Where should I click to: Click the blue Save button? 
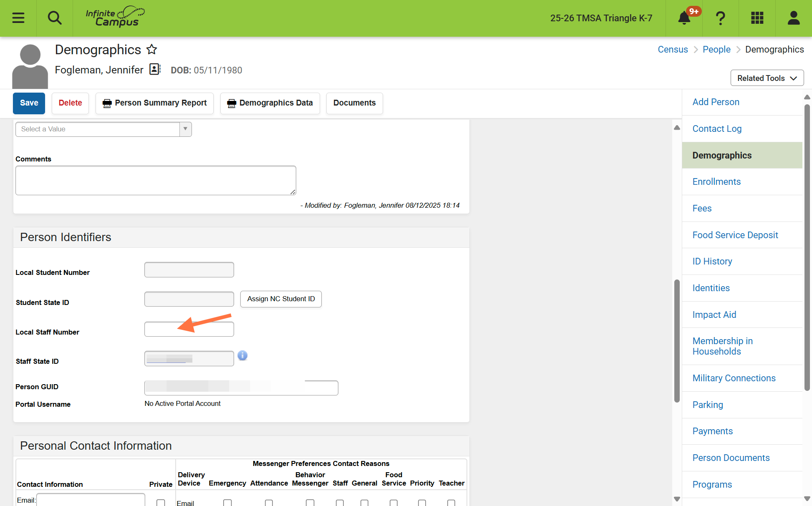click(29, 103)
